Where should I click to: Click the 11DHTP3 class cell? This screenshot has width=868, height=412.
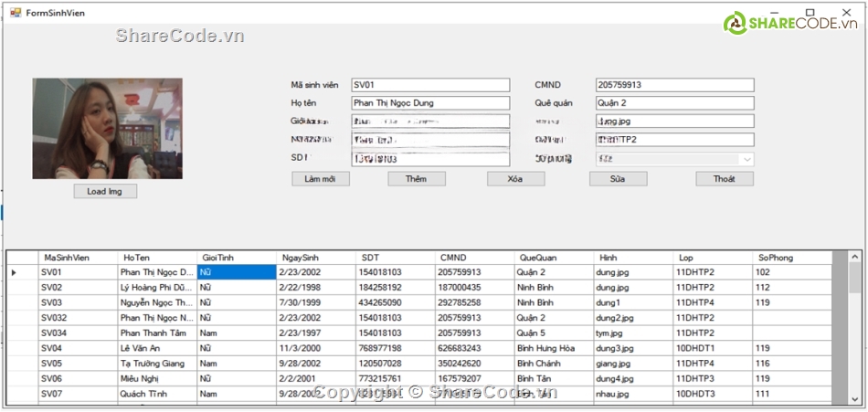click(x=712, y=379)
